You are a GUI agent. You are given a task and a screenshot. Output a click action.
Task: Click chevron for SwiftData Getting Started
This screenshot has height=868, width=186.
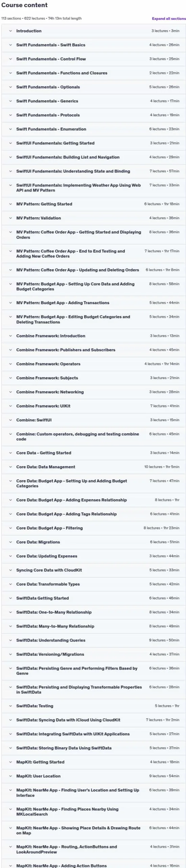(x=10, y=598)
